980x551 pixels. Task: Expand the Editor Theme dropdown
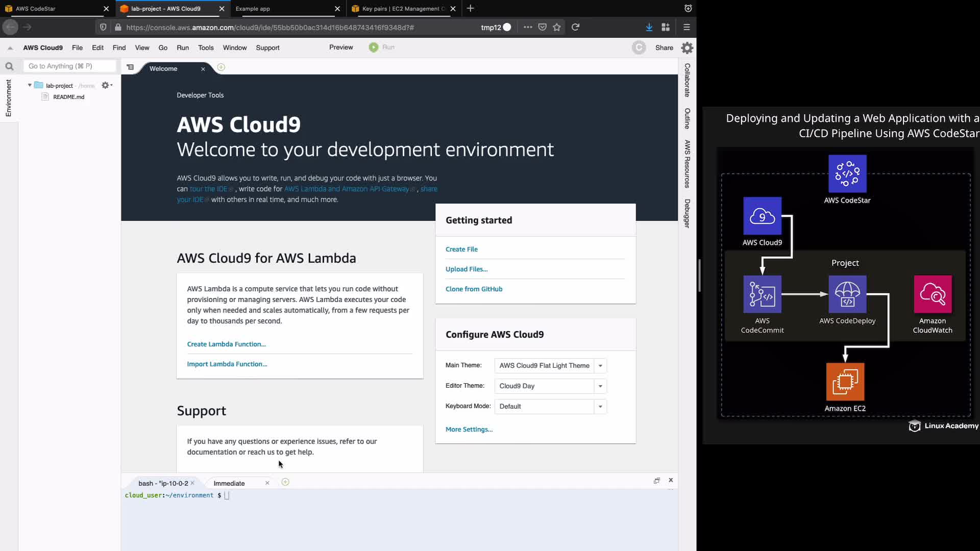pyautogui.click(x=600, y=386)
